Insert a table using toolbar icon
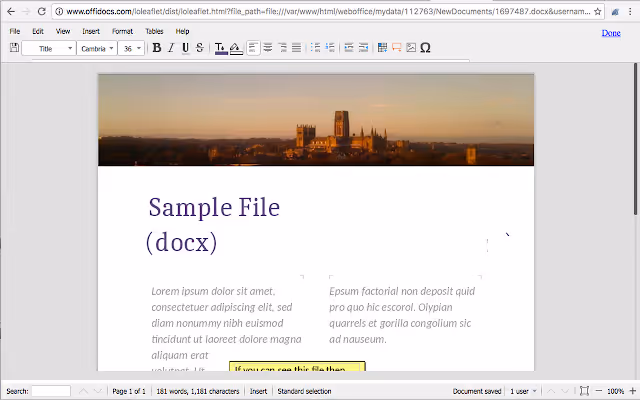The image size is (640, 400). (382, 48)
